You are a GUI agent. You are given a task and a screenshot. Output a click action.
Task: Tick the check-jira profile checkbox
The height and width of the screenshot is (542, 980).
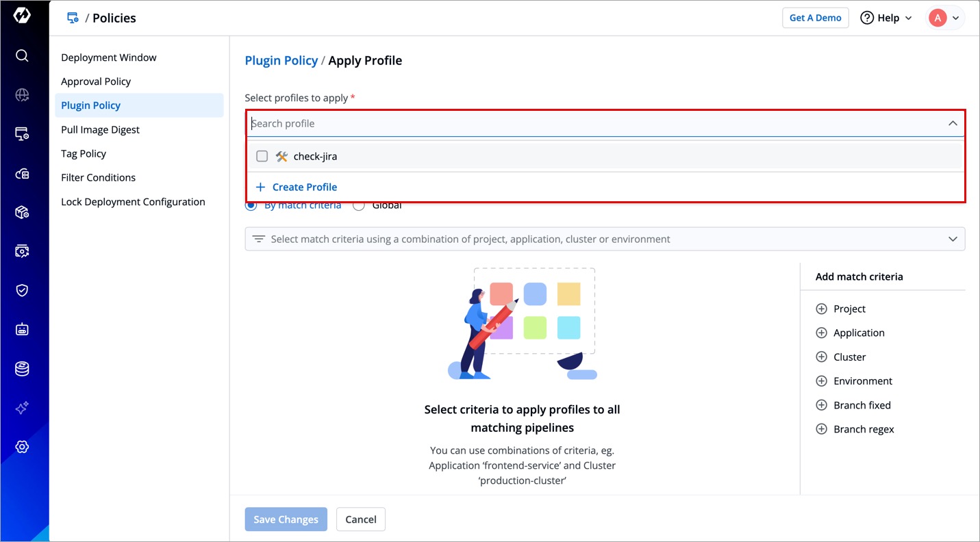pyautogui.click(x=262, y=156)
